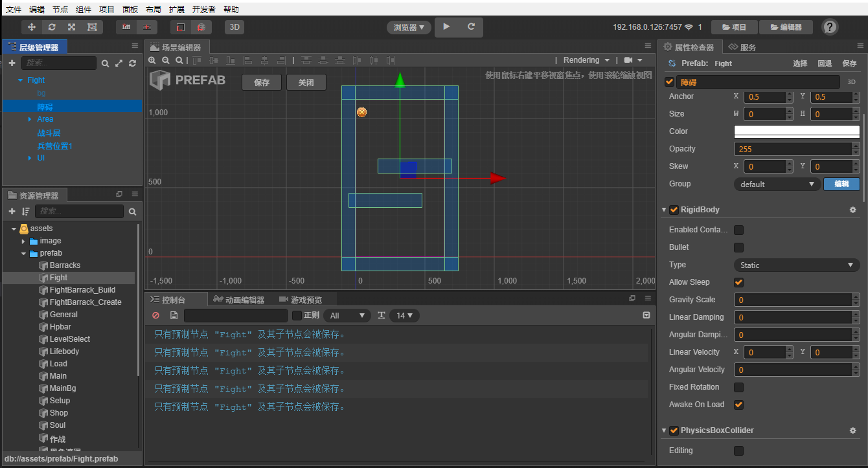Open the help question mark icon

tap(830, 27)
